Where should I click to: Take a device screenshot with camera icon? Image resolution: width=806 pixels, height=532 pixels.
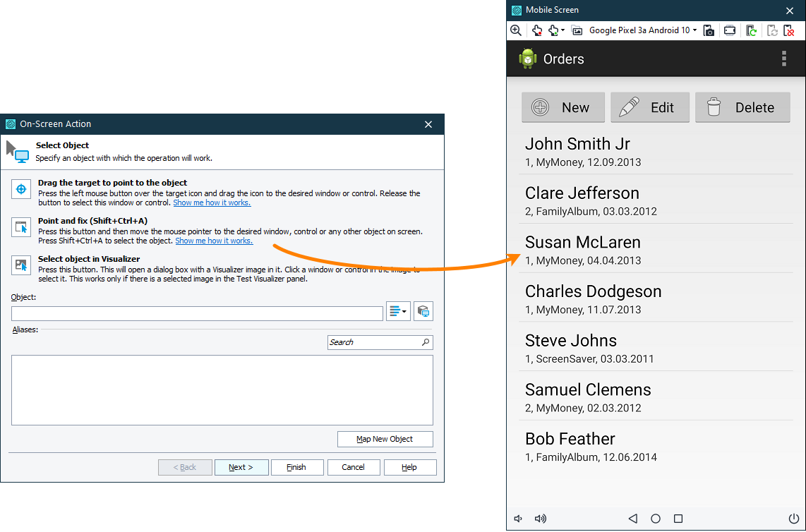coord(709,30)
